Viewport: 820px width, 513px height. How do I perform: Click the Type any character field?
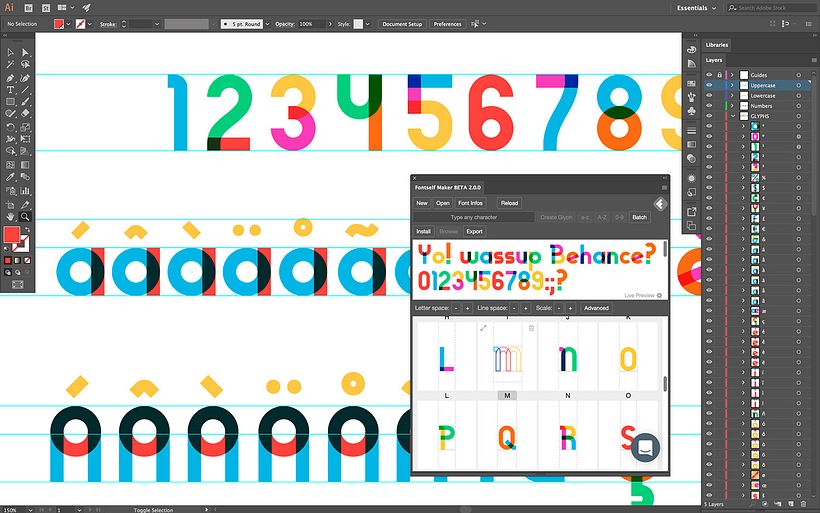point(474,217)
